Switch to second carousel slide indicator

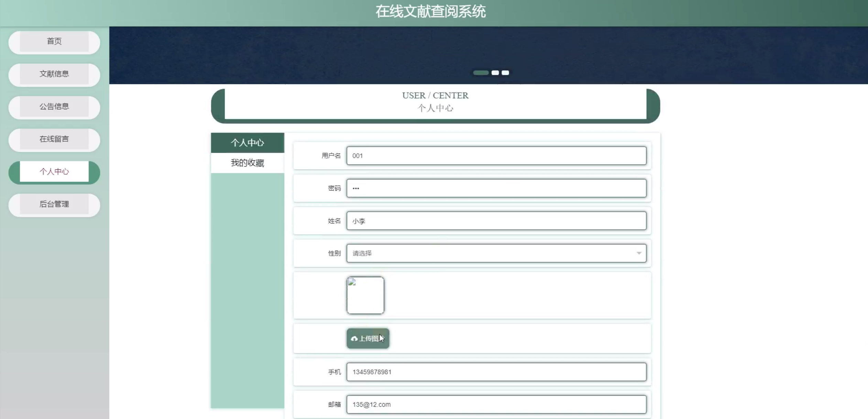(x=495, y=73)
